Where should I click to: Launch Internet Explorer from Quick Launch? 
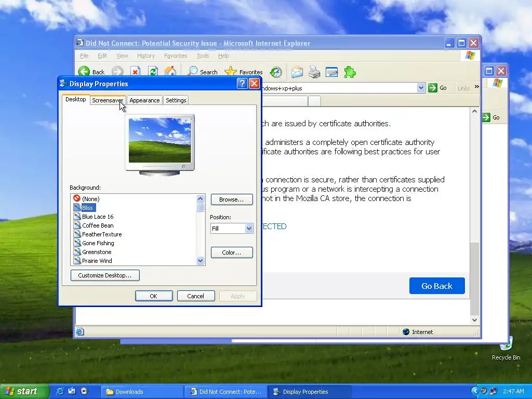(60, 391)
